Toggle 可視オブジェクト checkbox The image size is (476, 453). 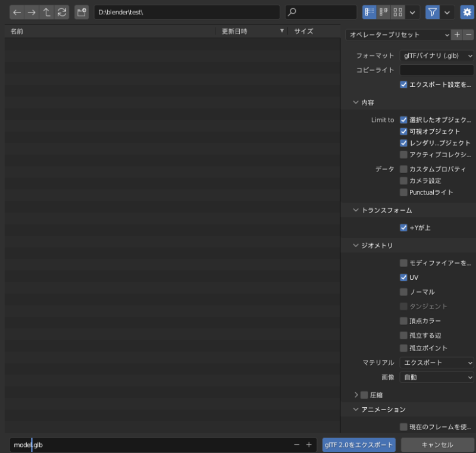[x=403, y=132]
